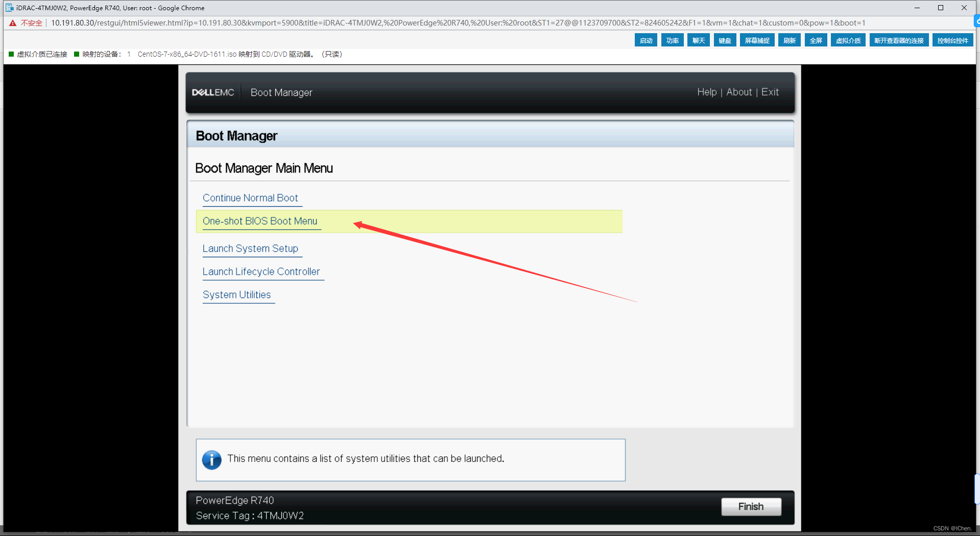Click the CentOS-7-x86_64-DVD-1611.iso mapped device text
Viewport: 980px width, 536px height.
[x=187, y=54]
